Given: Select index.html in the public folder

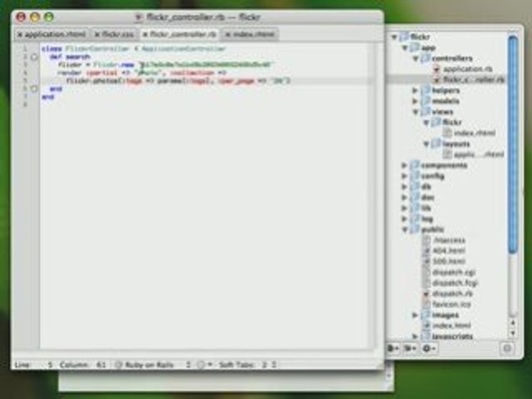Looking at the screenshot, I should 452,326.
